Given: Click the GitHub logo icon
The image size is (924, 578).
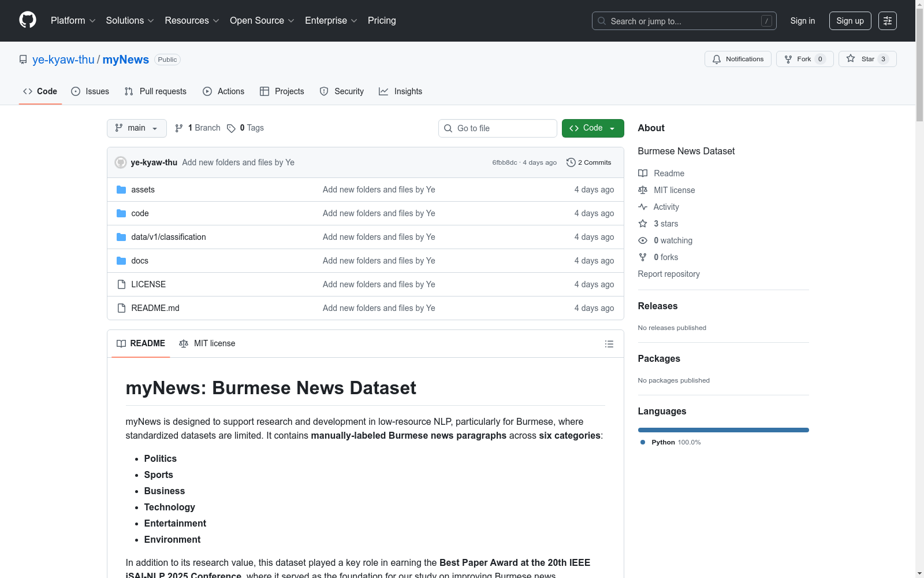Looking at the screenshot, I should [x=28, y=20].
